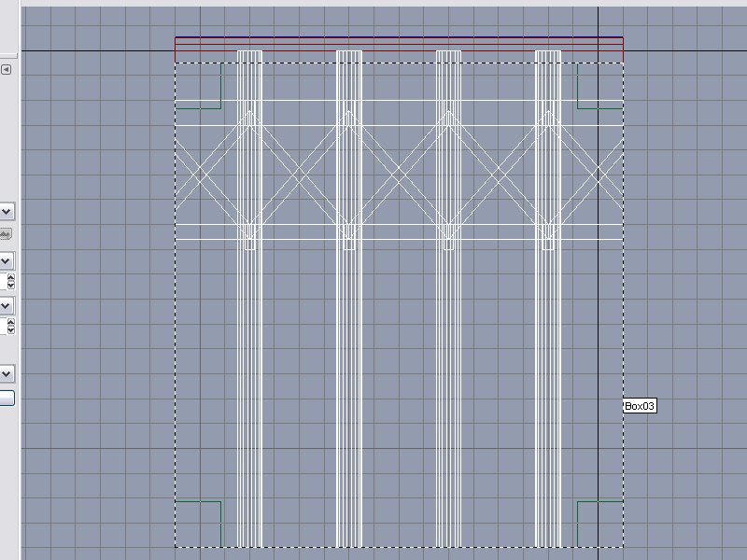Screen dimensions: 747x560
Task: Click the blue-outlined input field in left panel
Action: 7,399
